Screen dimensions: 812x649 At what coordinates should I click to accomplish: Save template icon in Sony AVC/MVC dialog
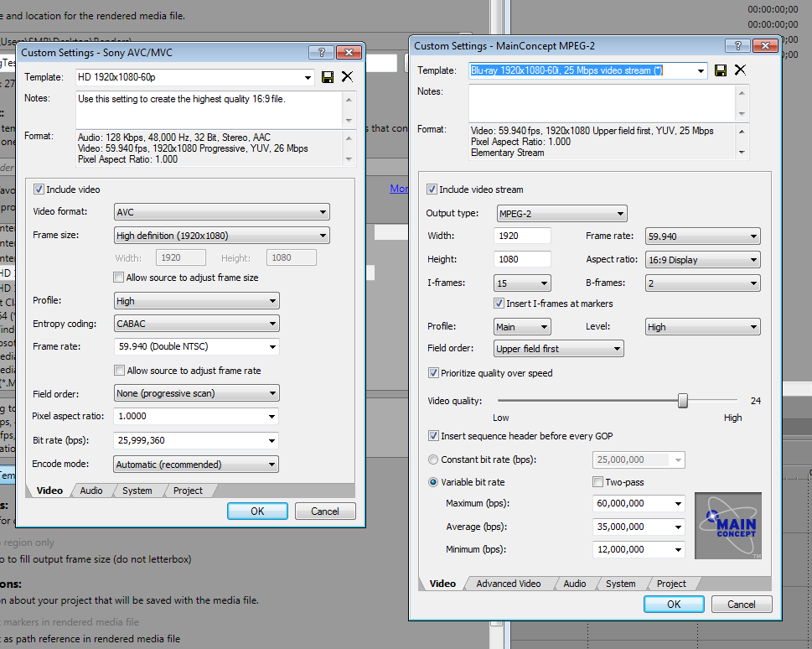point(328,77)
